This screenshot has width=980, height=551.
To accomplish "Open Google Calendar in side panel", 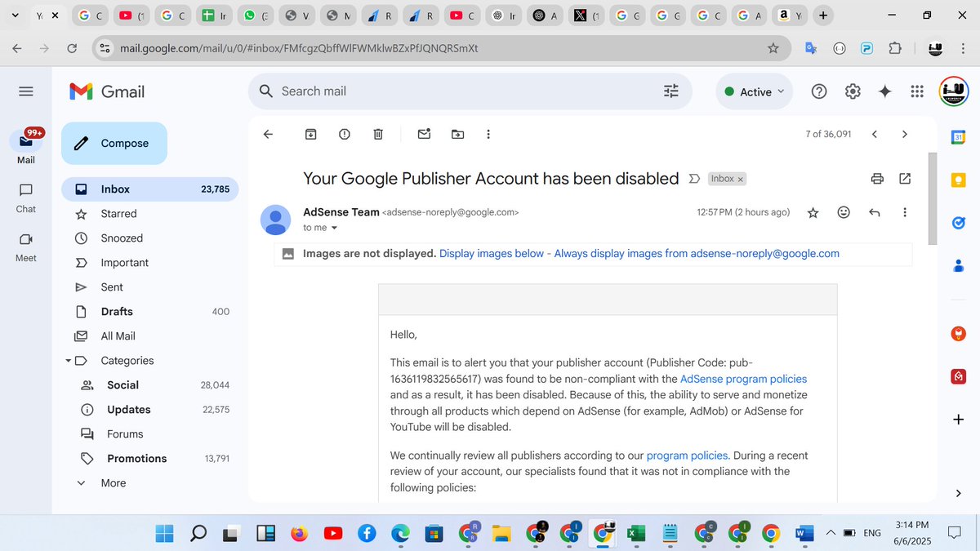I will [x=959, y=138].
